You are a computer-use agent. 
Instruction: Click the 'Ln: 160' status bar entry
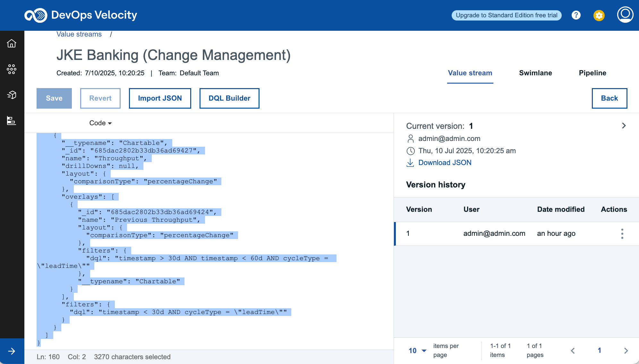(48, 357)
